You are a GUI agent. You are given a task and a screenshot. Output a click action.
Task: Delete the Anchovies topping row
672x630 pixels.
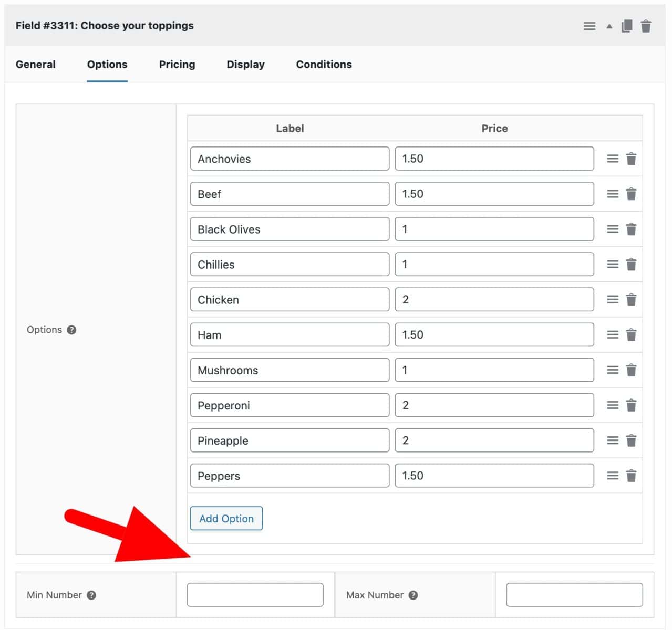(631, 158)
